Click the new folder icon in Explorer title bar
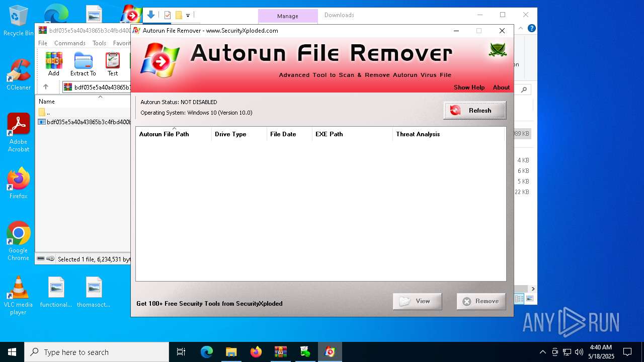The height and width of the screenshot is (362, 644). pyautogui.click(x=179, y=15)
